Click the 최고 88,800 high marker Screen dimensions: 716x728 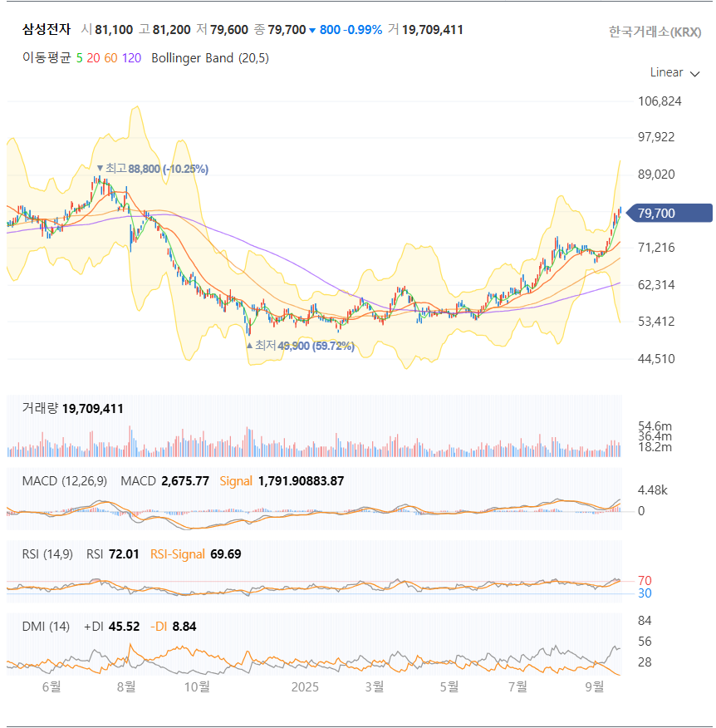click(153, 169)
